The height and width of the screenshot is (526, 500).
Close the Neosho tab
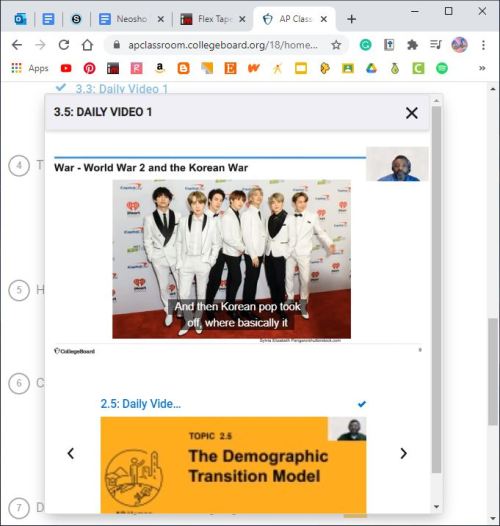tap(161, 19)
